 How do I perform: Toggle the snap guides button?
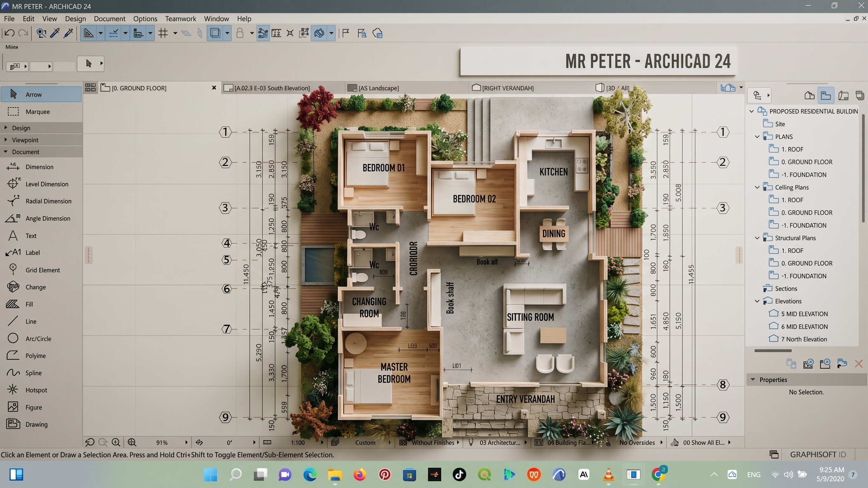click(x=114, y=33)
